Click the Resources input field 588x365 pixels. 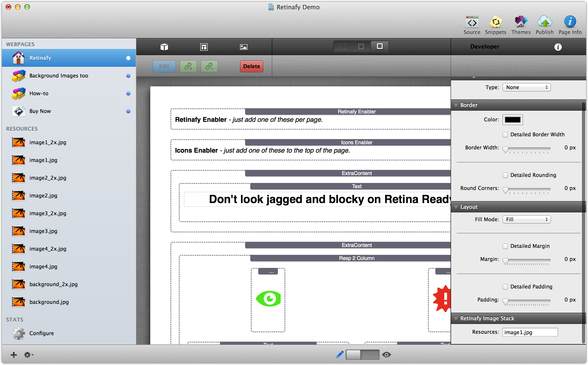(530, 332)
